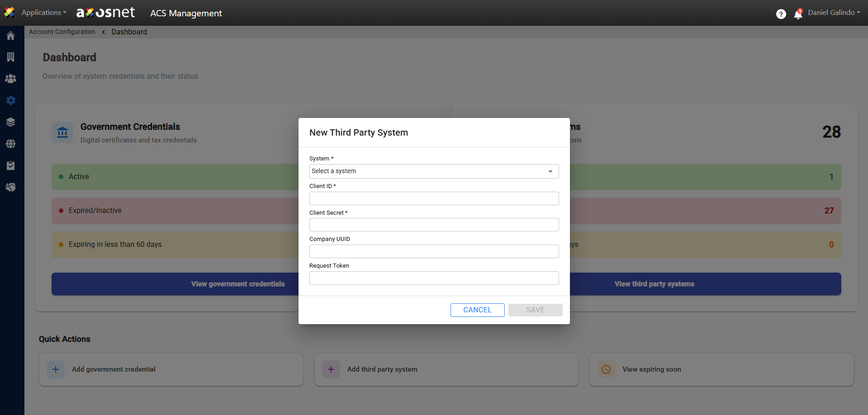The image size is (868, 415).
Task: Click the home icon in sidebar
Action: click(x=11, y=36)
